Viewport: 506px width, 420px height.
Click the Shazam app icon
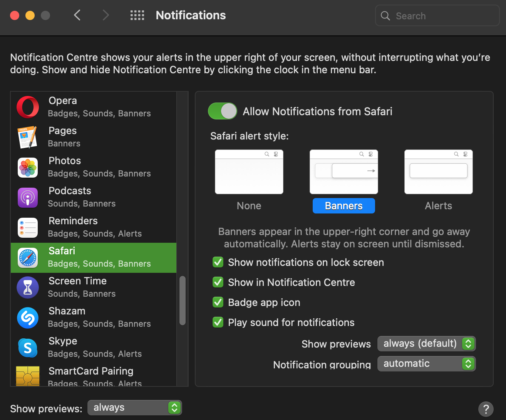coord(28,318)
